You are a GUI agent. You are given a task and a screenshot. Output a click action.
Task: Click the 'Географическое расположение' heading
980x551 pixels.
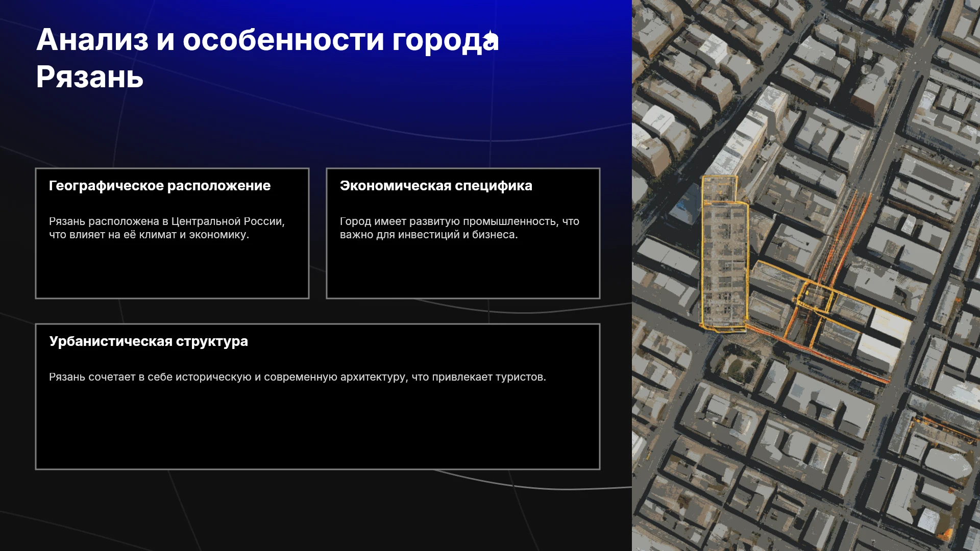coord(160,186)
